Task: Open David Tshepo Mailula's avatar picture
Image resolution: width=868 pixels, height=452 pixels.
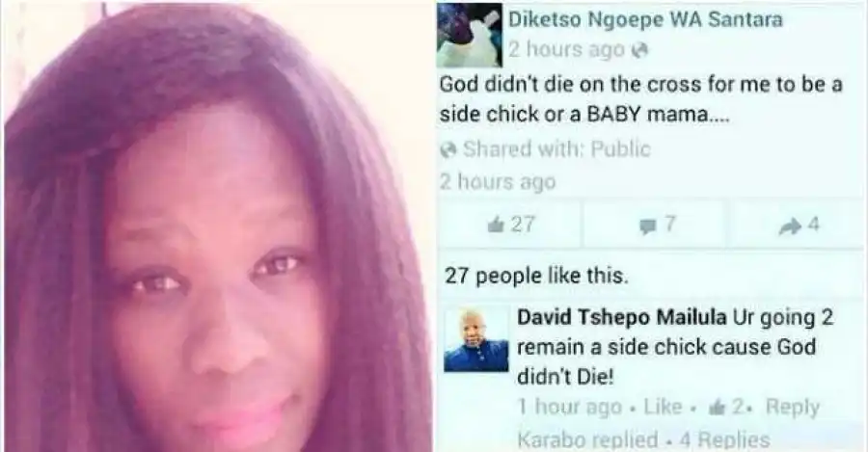Action: (476, 339)
